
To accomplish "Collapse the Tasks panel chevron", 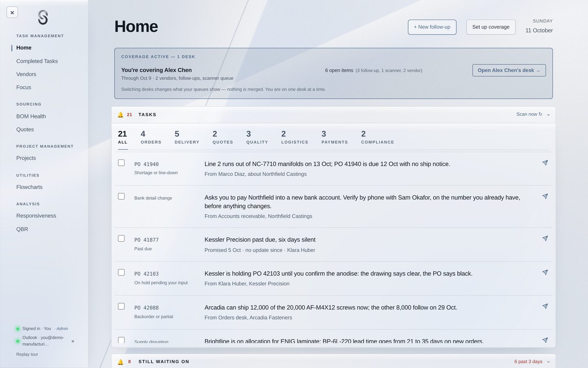I will (x=548, y=115).
